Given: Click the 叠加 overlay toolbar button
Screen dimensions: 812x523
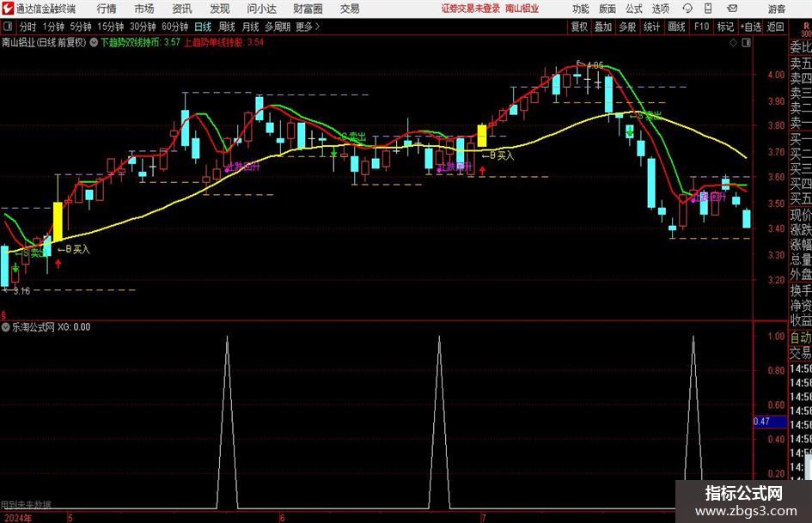Looking at the screenshot, I should pos(603,27).
